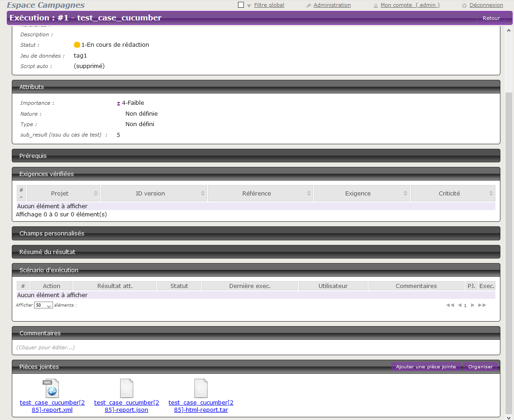The width and height of the screenshot is (514, 420).
Task: Sort requirements by Criticité column
Action: point(453,193)
